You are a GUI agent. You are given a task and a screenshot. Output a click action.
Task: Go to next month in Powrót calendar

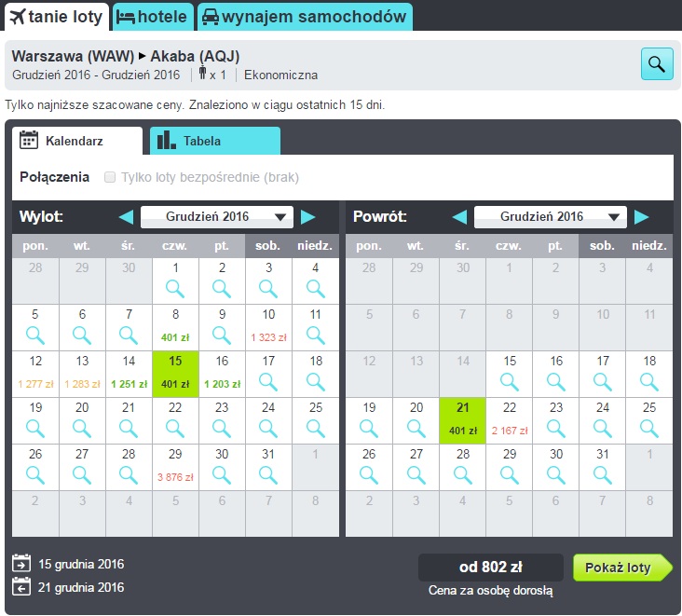[642, 216]
